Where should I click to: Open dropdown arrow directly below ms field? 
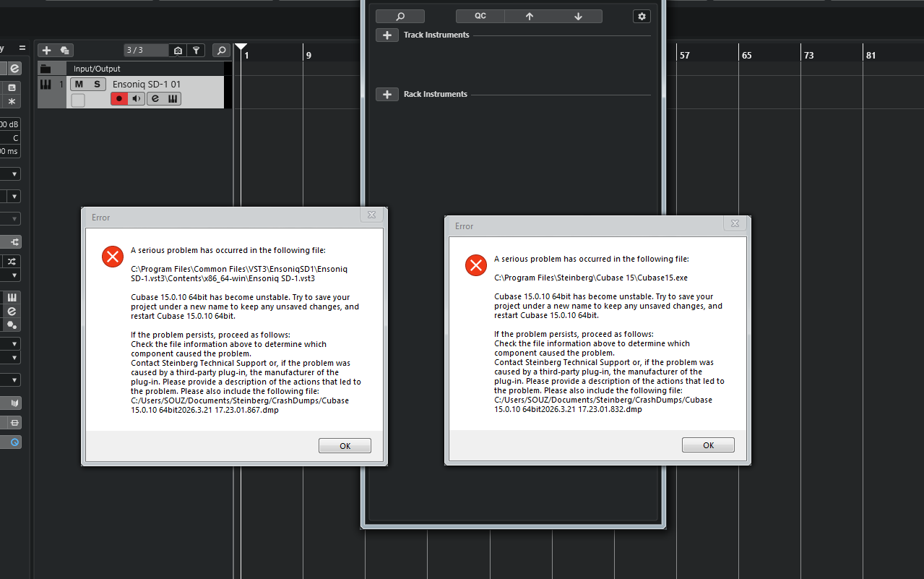pos(14,174)
